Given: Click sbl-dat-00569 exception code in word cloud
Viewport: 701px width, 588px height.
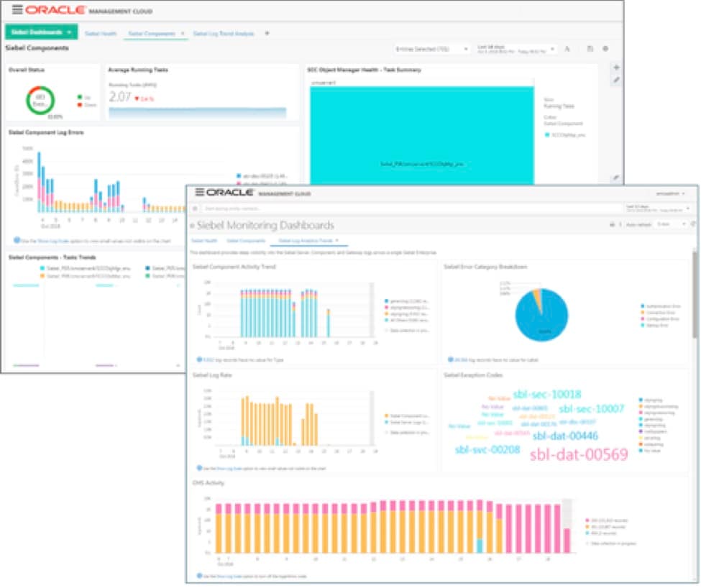Looking at the screenshot, I should pos(579,455).
